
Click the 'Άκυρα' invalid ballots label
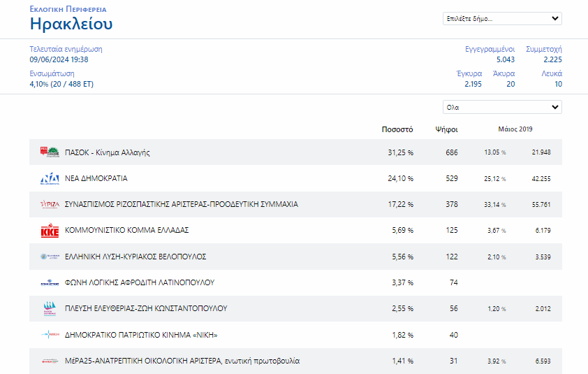coord(504,73)
